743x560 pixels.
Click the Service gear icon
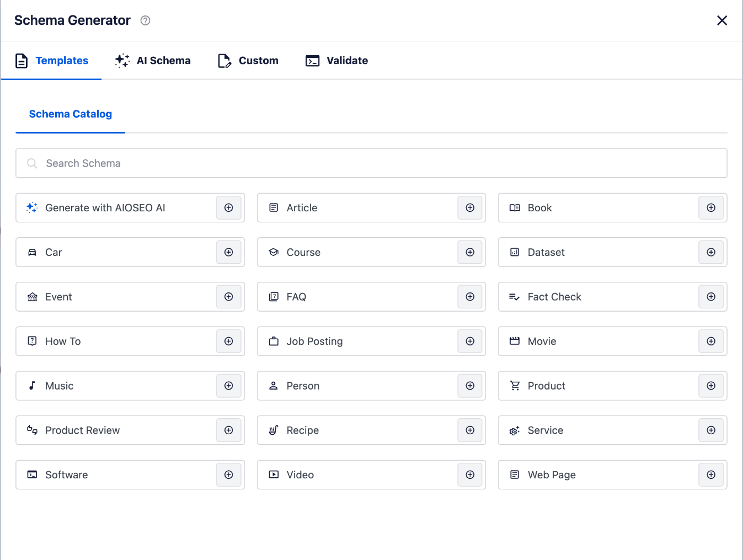(514, 430)
